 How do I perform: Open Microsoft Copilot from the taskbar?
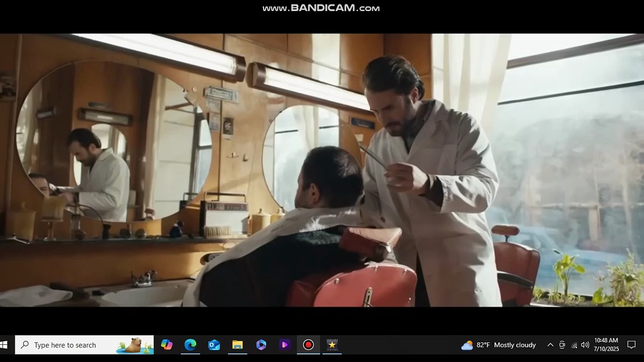pos(167,345)
